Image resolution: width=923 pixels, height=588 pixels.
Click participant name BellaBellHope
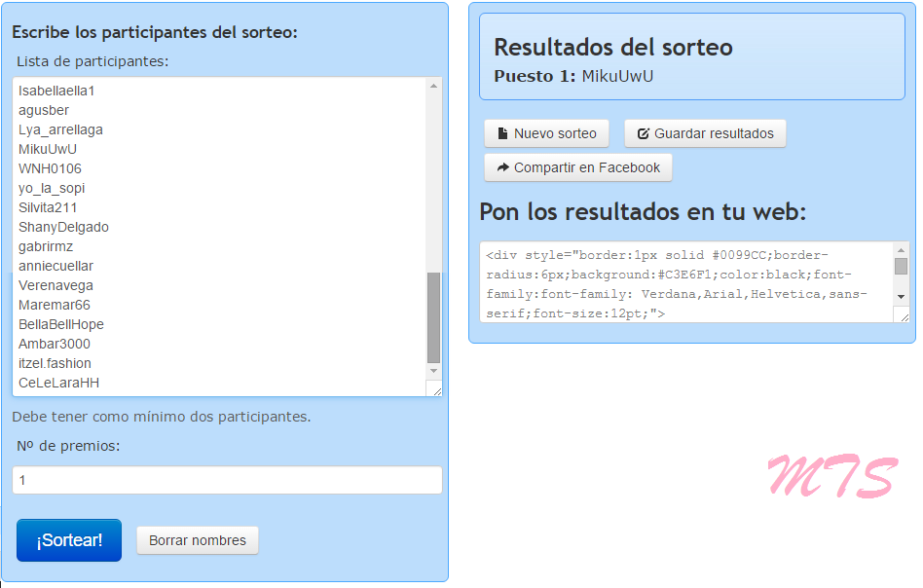61,324
